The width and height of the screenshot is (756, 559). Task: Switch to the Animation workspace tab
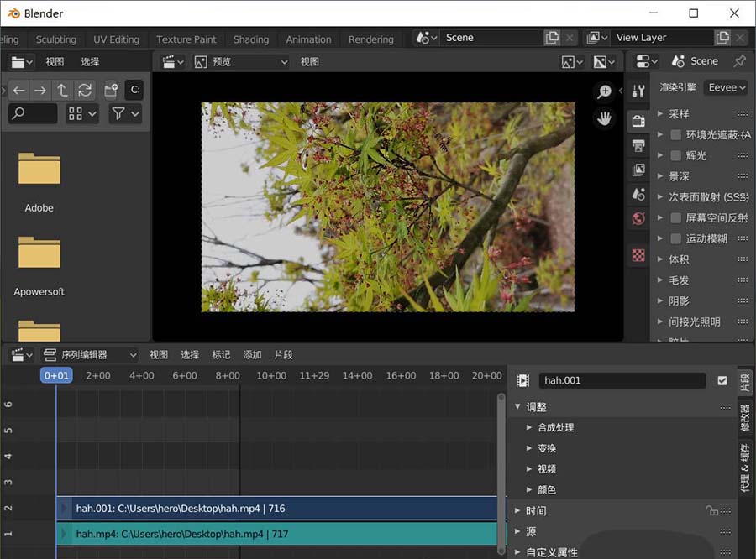[308, 39]
